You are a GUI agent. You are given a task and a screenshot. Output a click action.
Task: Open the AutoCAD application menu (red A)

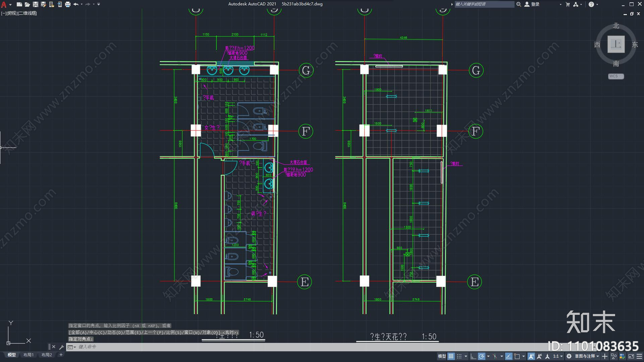(x=4, y=4)
